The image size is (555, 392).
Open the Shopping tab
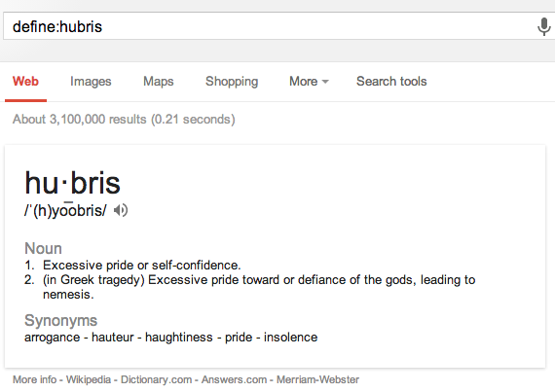232,82
